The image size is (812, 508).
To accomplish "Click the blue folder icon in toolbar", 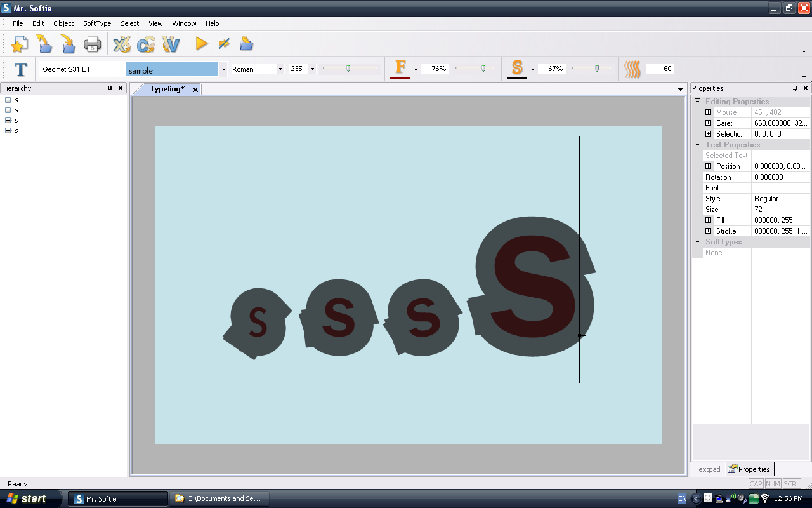I will pyautogui.click(x=246, y=44).
